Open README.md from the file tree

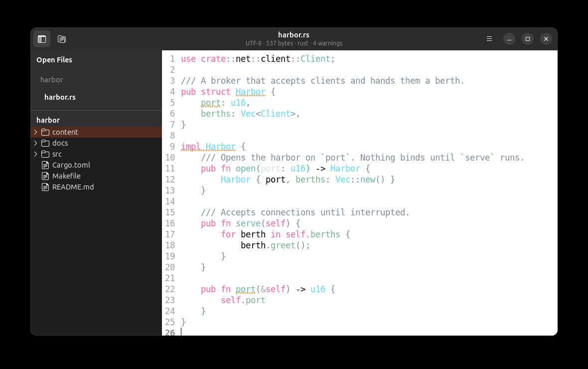point(73,187)
